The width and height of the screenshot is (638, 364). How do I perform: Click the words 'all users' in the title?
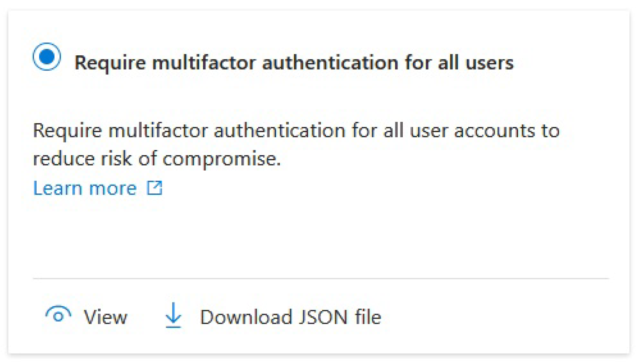coord(476,63)
